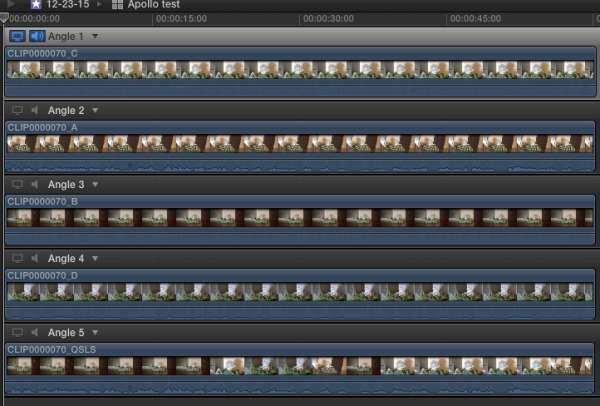
Task: Toggle video monitoring for Angle 1
Action: pyautogui.click(x=17, y=36)
